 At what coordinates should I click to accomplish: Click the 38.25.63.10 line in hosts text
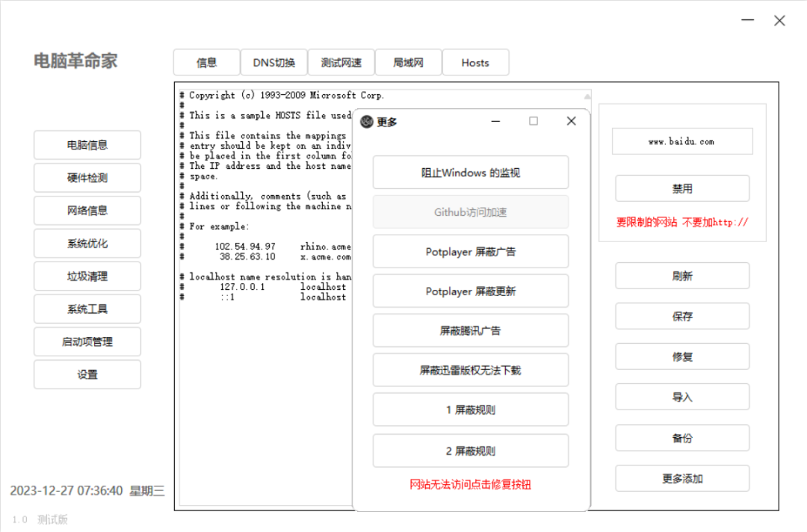coord(265,256)
